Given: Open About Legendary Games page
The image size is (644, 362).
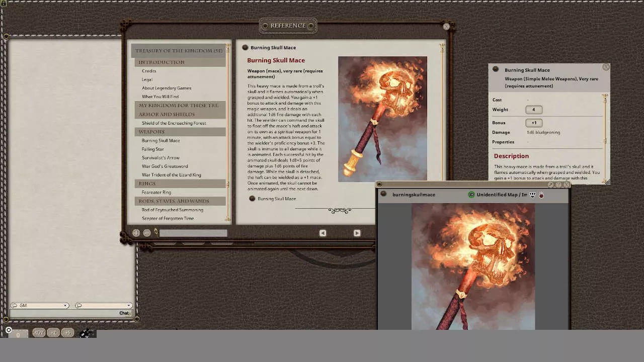Looking at the screenshot, I should 167,88.
